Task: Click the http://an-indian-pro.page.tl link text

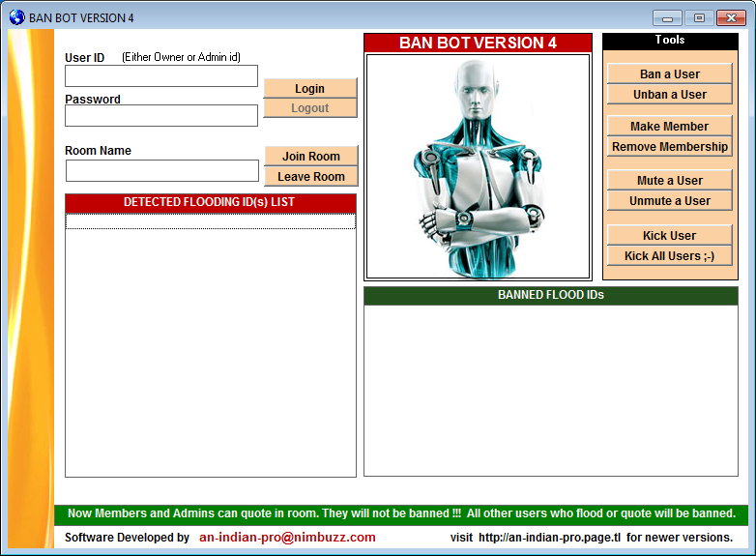Action: pyautogui.click(x=550, y=538)
